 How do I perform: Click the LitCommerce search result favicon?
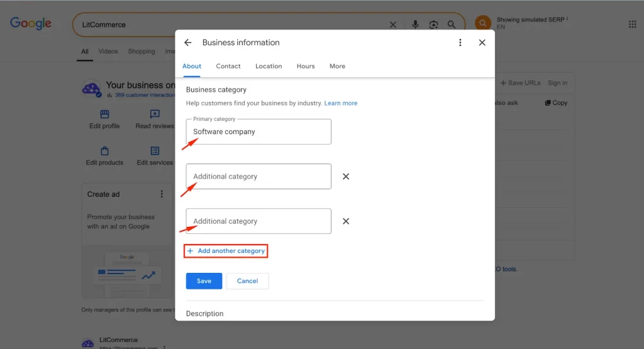coord(88,343)
